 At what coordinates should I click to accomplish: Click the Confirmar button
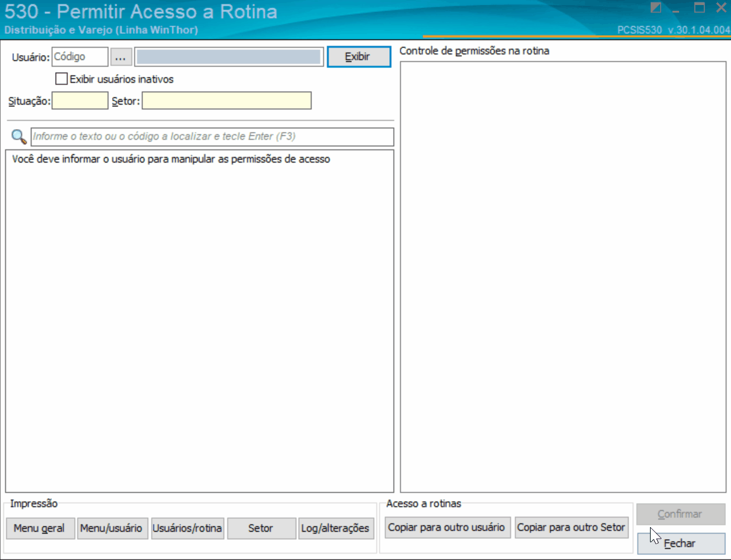coord(680,514)
